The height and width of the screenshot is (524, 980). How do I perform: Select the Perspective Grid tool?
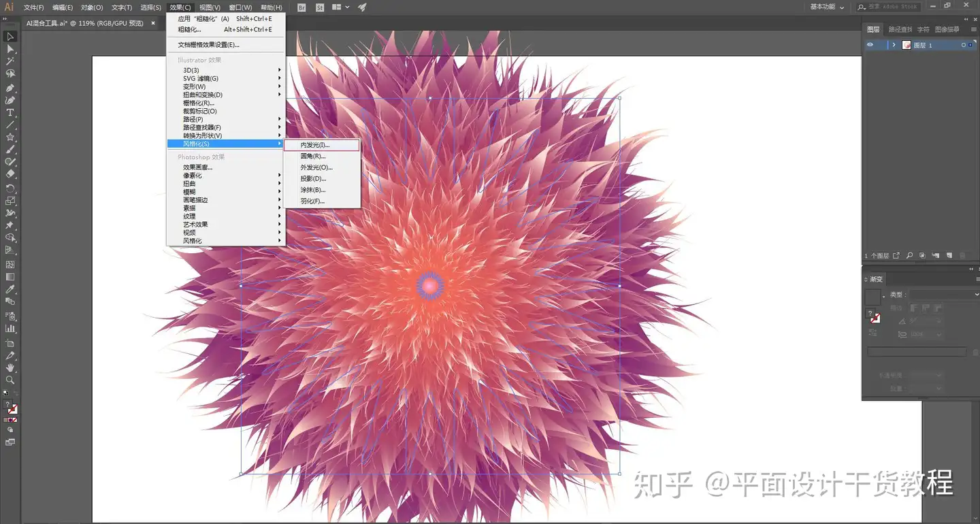(10, 250)
